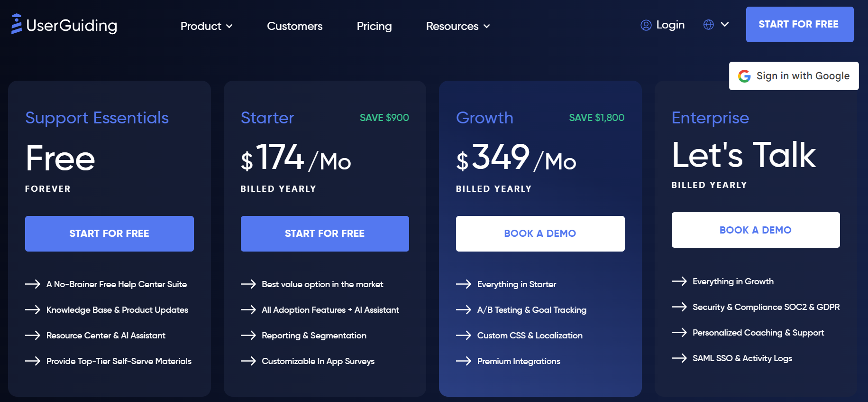Click arrow icon beside Everything in Starter
This screenshot has width=868, height=402.
click(464, 284)
